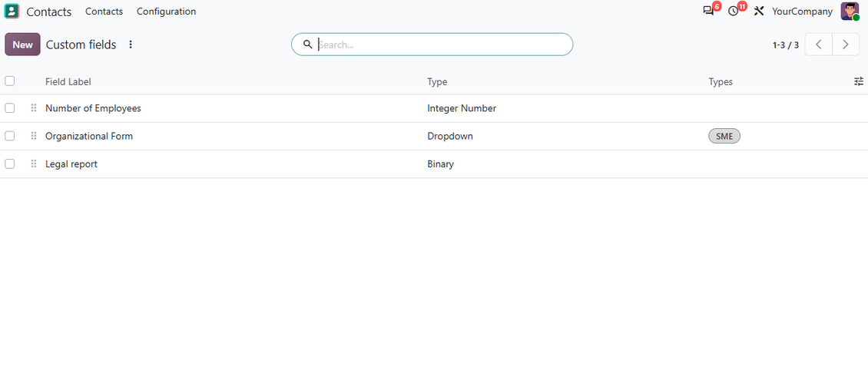Grab drag handle of Organizational Form row

pyautogui.click(x=33, y=136)
